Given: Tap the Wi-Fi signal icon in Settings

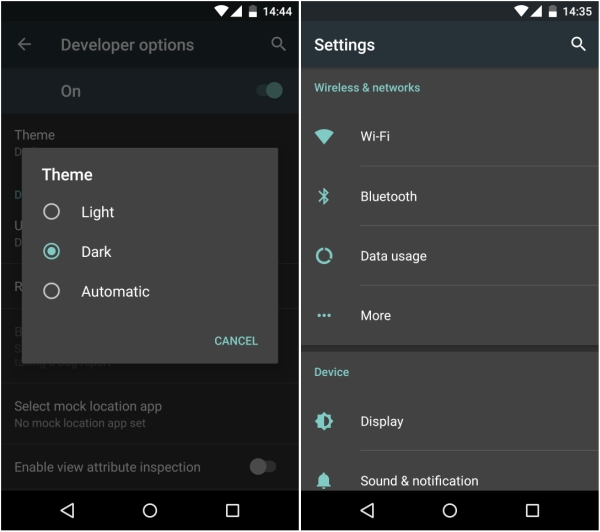Looking at the screenshot, I should (324, 136).
